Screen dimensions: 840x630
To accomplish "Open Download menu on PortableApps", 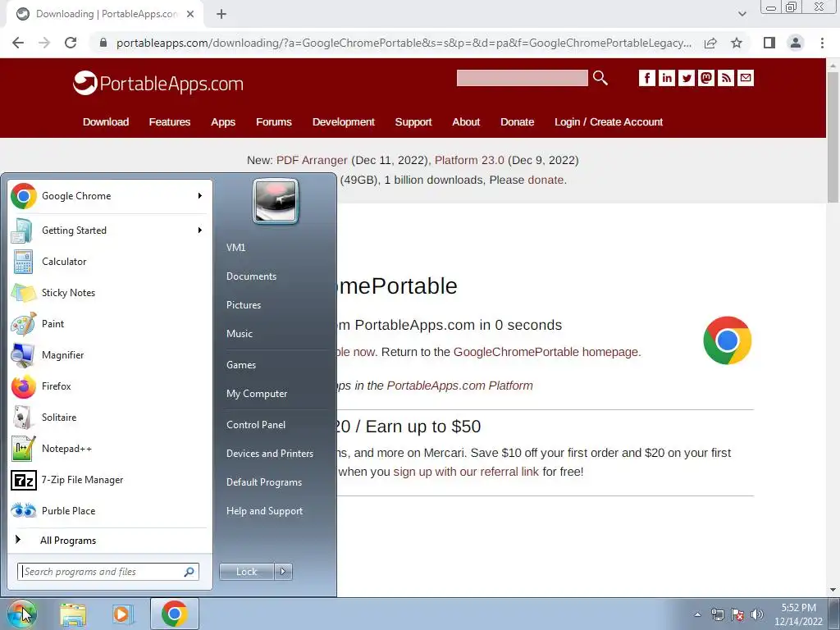I will pos(106,121).
